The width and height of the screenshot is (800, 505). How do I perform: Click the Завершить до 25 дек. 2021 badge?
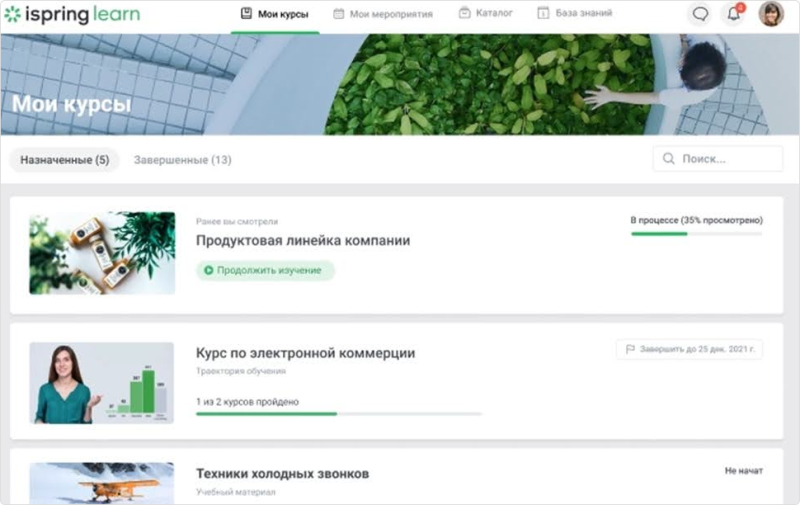coord(689,349)
